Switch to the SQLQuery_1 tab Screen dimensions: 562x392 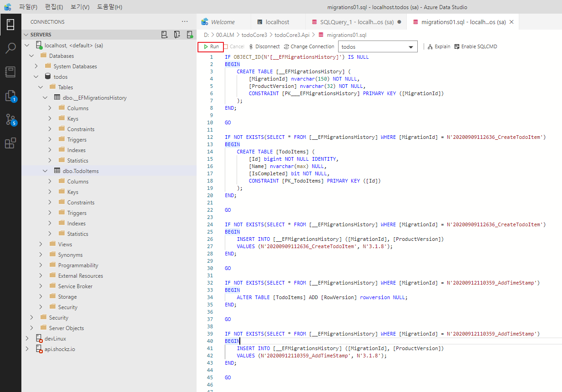(353, 22)
